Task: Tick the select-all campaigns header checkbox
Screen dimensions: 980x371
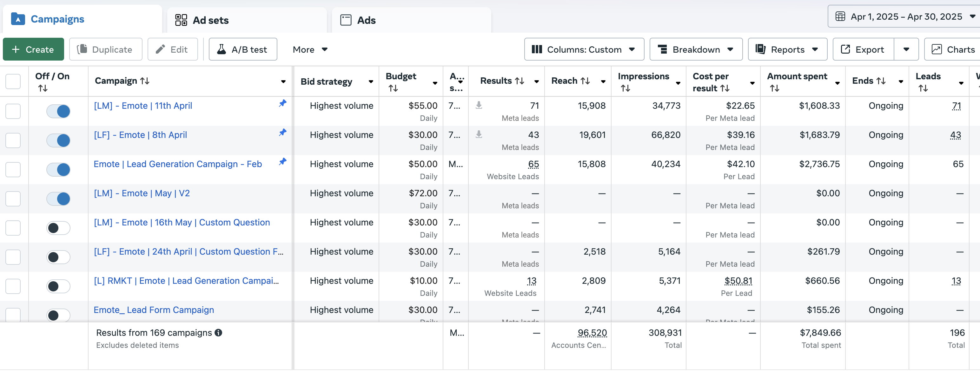Action: point(13,81)
